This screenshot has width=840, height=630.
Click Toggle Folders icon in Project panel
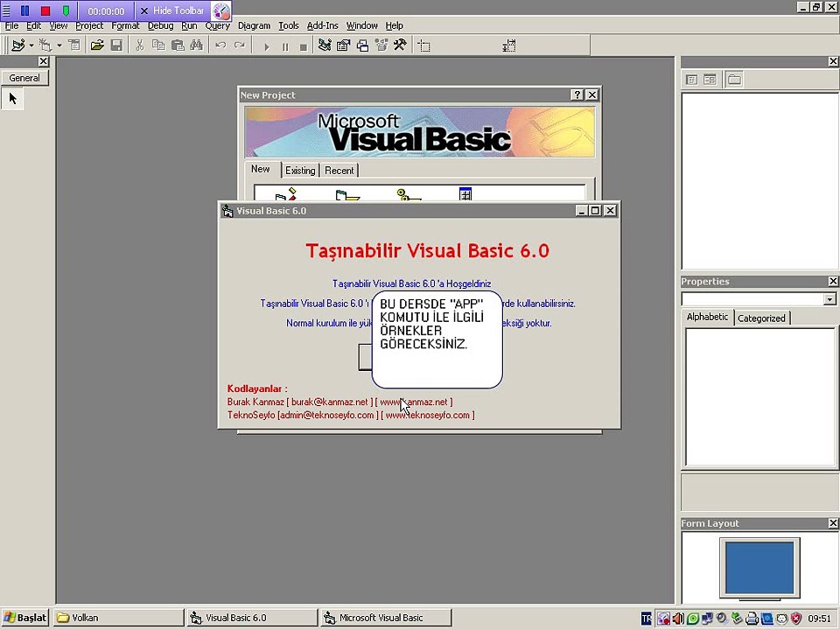734,80
